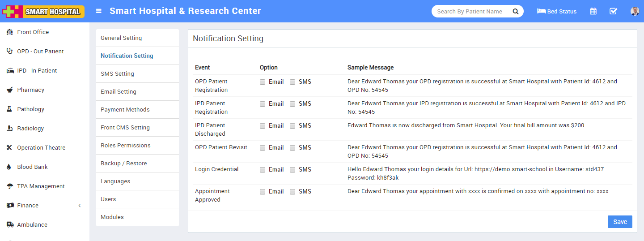
Task: Open the calendar icon in header
Action: 593,11
